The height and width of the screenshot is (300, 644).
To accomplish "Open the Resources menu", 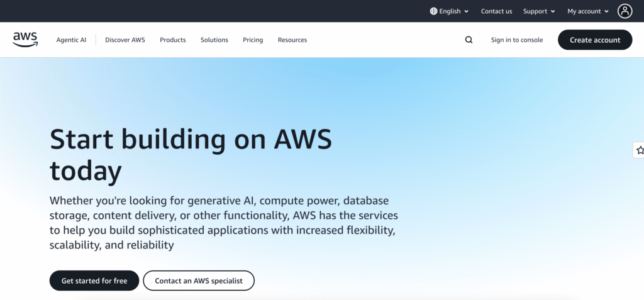I will 292,40.
